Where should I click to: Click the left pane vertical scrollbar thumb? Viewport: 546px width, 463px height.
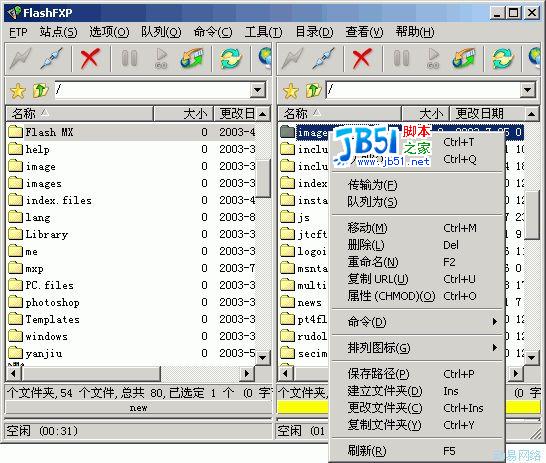click(263, 178)
